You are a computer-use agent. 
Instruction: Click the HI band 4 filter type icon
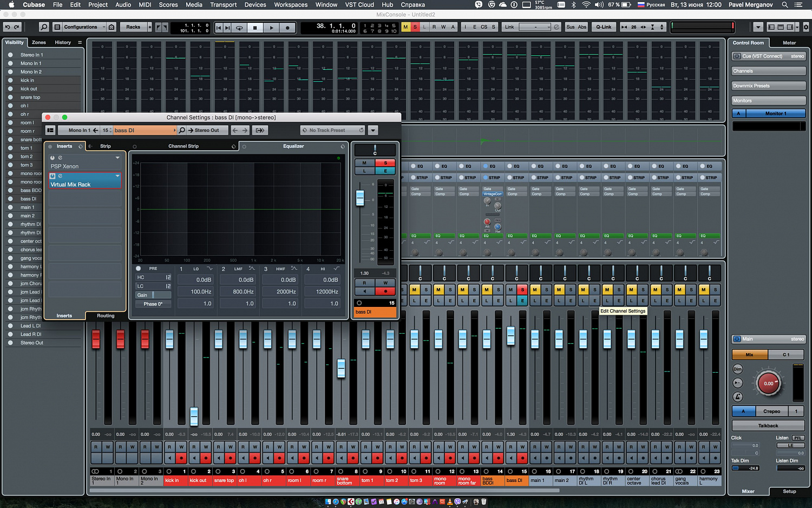336,269
